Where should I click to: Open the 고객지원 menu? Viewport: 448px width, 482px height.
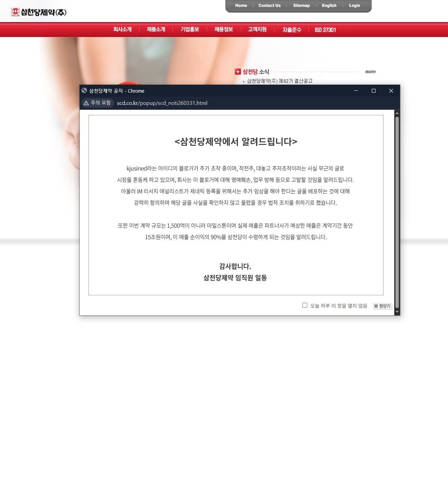257,29
